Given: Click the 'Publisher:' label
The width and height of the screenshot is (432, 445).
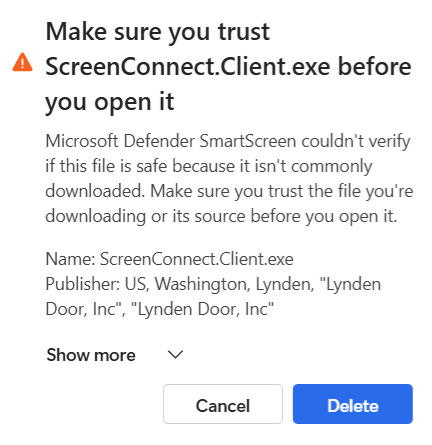Looking at the screenshot, I should [83, 284].
